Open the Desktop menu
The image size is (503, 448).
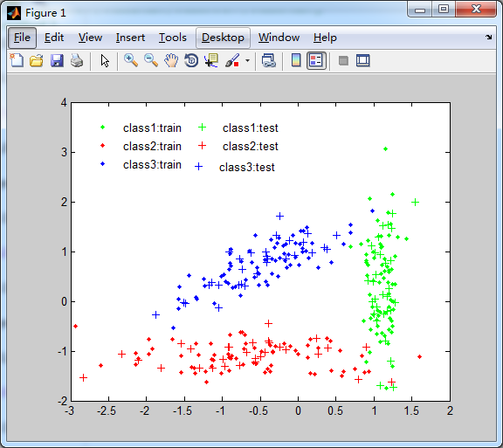[x=223, y=38]
